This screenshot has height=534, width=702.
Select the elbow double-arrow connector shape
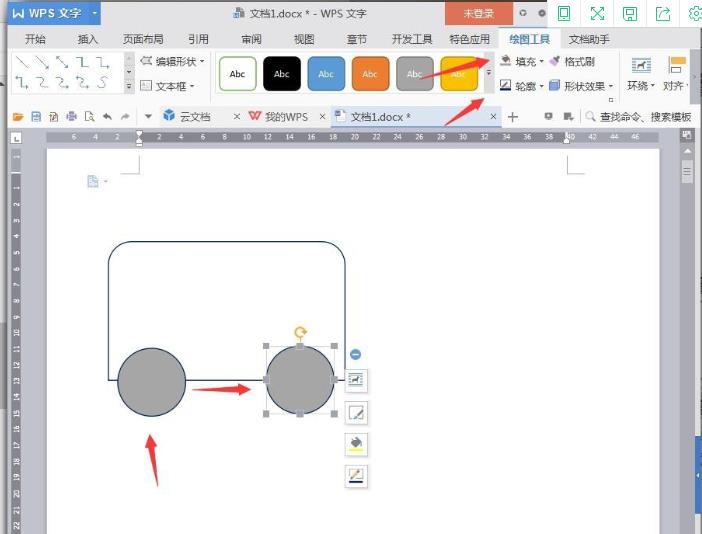pos(22,82)
